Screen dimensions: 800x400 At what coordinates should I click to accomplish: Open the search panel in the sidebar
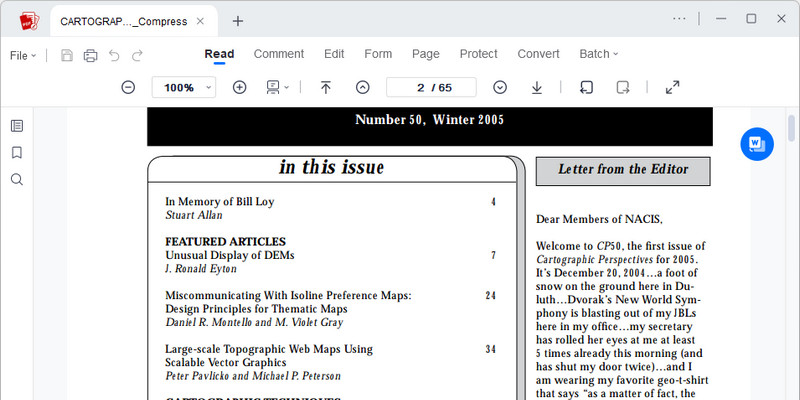tap(17, 180)
